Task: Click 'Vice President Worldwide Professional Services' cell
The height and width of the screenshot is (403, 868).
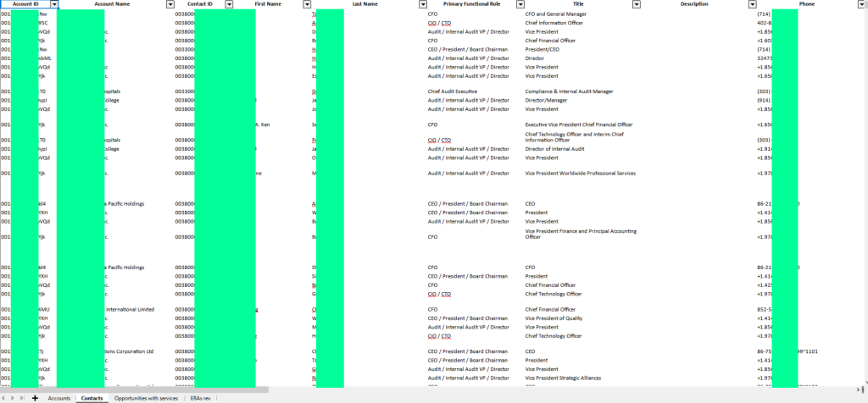Action: pos(580,173)
